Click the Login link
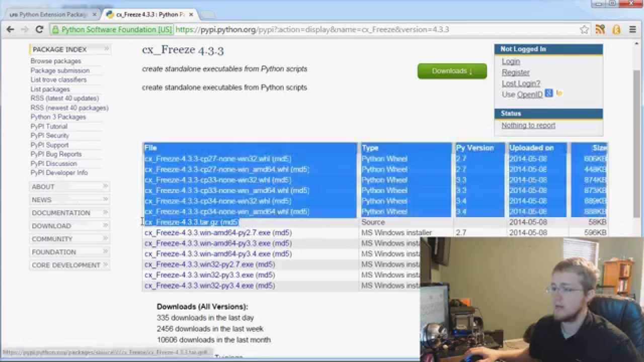This screenshot has height=362, width=644. pos(511,61)
